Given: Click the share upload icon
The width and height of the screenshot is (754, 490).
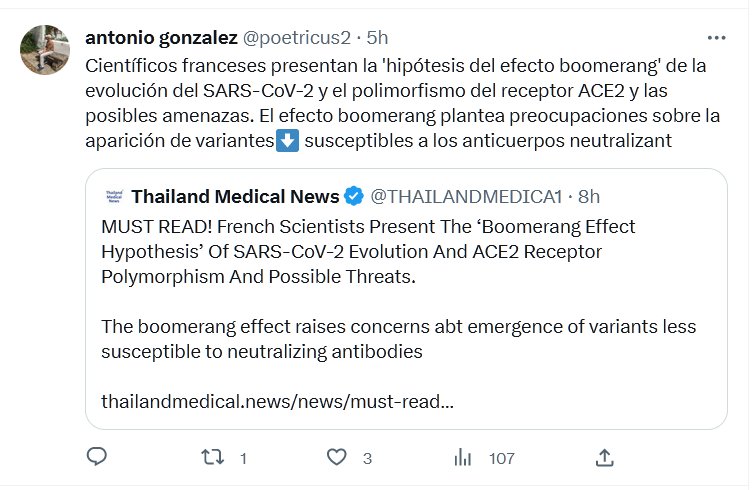Looking at the screenshot, I should [604, 457].
